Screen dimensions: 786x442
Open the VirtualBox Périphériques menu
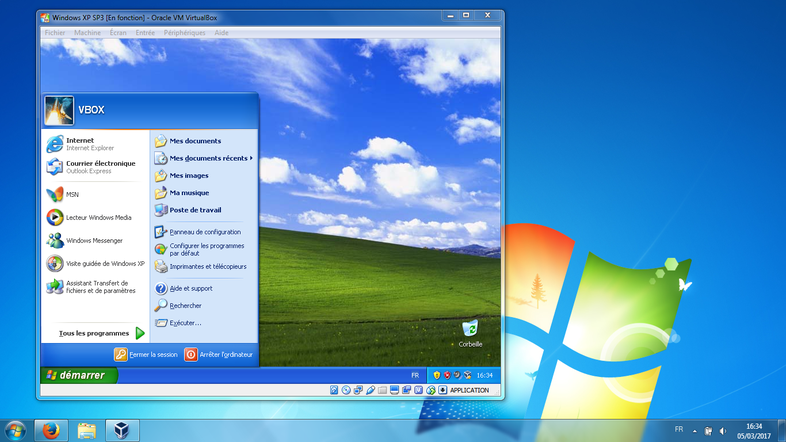[184, 33]
